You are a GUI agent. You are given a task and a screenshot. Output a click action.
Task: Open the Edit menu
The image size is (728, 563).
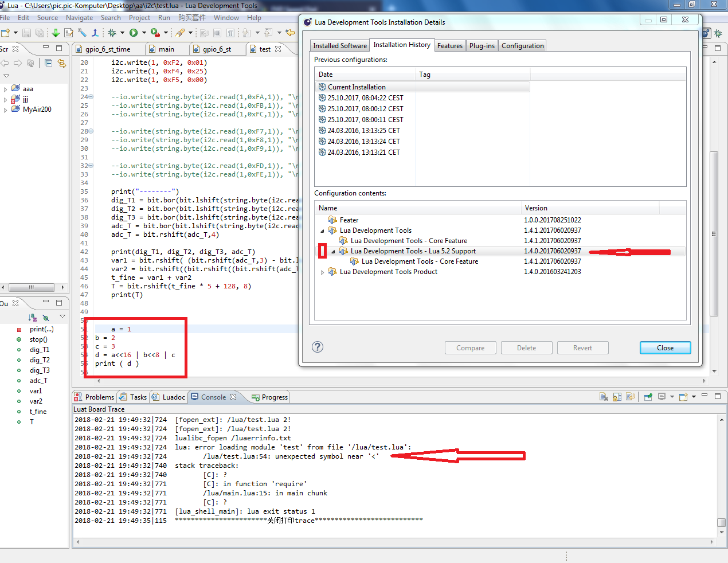click(x=24, y=18)
